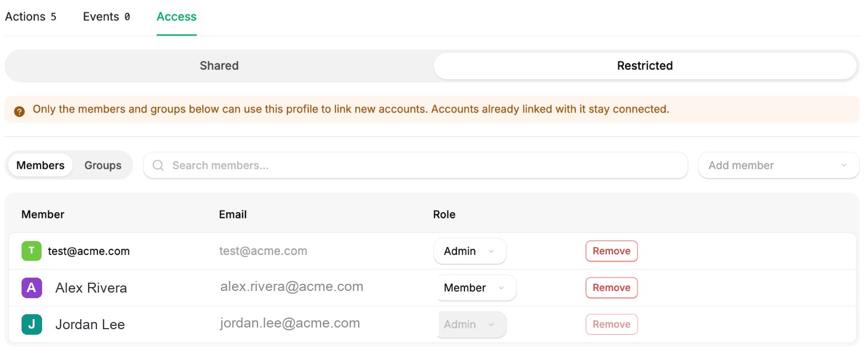868x358 pixels.
Task: Open the Admin role dropdown for test@acme.com
Action: click(470, 251)
